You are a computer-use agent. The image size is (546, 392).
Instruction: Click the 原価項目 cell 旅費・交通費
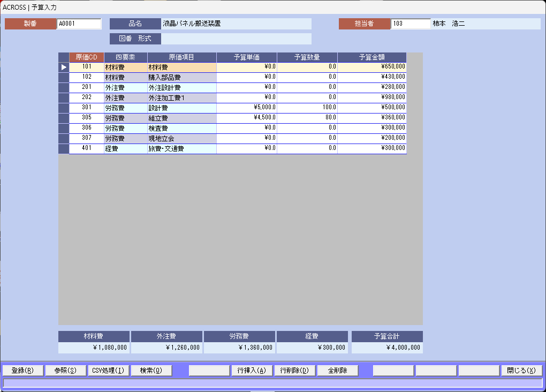tap(181, 149)
